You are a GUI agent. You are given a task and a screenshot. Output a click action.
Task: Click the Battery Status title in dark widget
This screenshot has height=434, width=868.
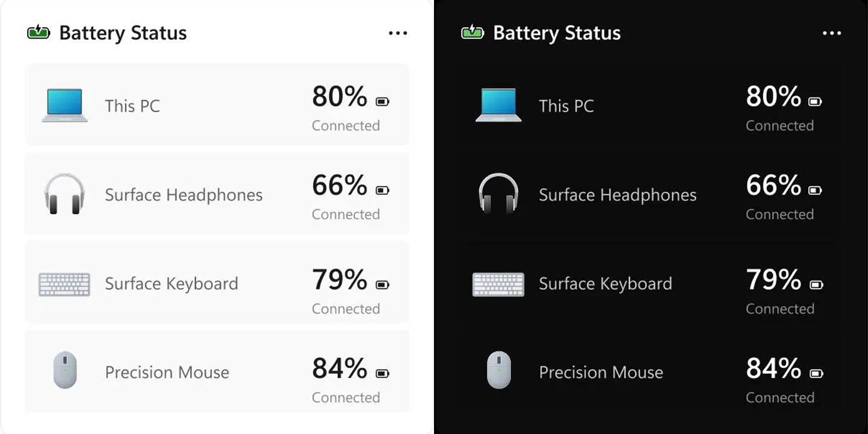click(x=557, y=33)
